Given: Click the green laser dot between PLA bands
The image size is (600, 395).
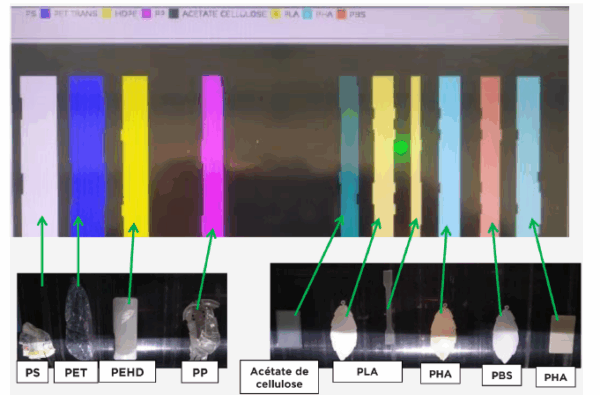Looking at the screenshot, I should pyautogui.click(x=401, y=147).
